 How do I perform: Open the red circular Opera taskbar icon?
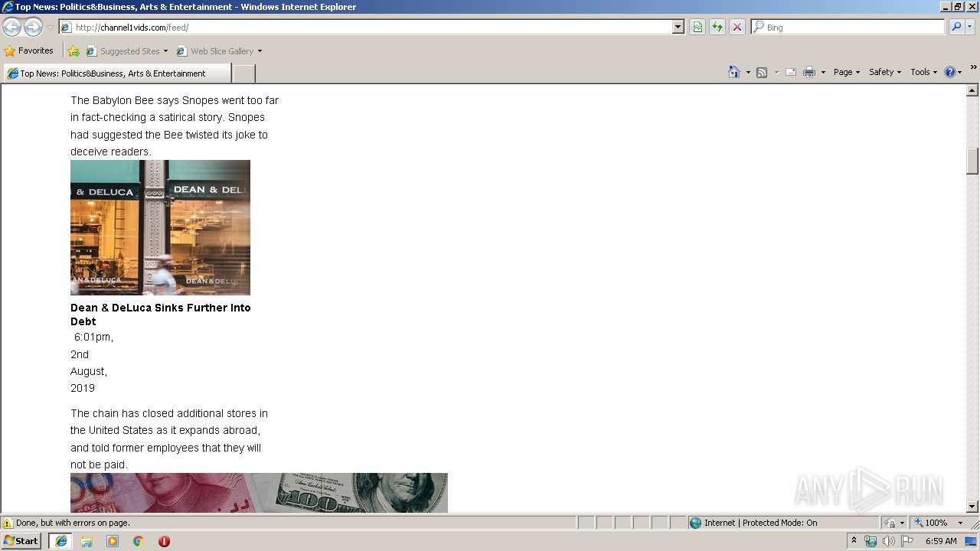pyautogui.click(x=164, y=541)
